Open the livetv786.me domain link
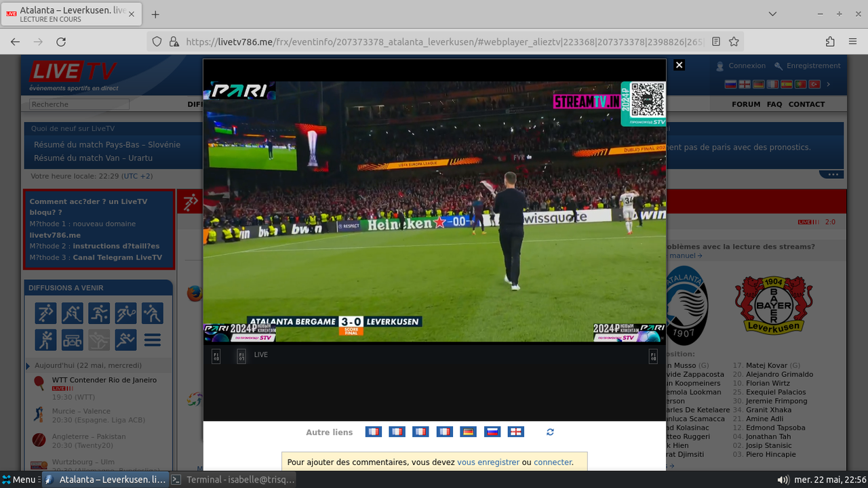The height and width of the screenshot is (488, 868). [55, 235]
